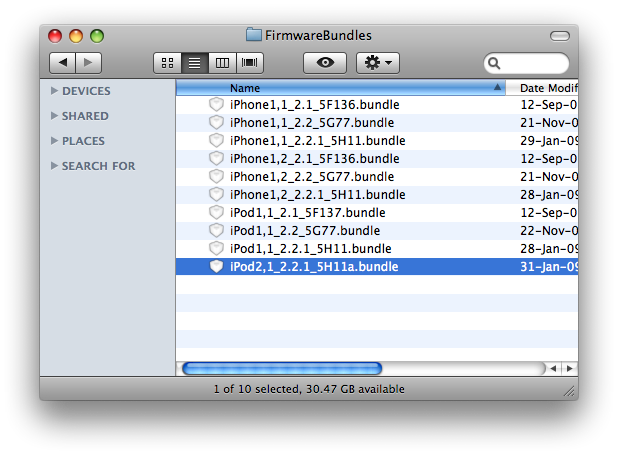Click the icon of iPhone1,1_2.2.1_5H11.bundle
This screenshot has width=618, height=455.
216,140
